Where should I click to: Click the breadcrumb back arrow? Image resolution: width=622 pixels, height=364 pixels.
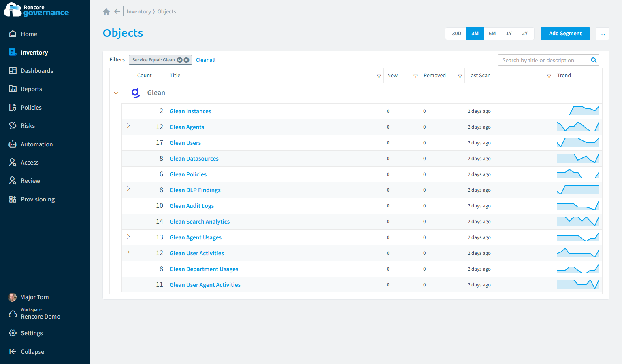pos(117,11)
